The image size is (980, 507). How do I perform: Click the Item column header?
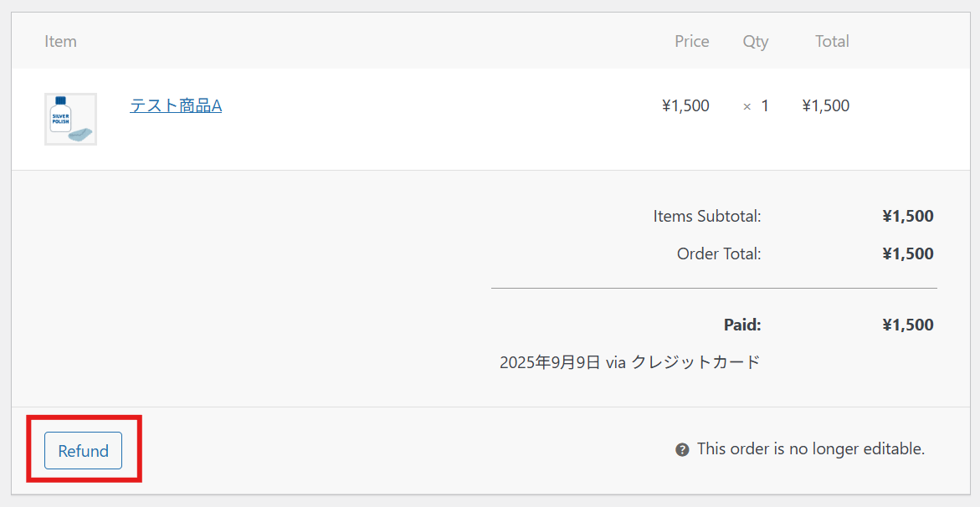click(60, 41)
